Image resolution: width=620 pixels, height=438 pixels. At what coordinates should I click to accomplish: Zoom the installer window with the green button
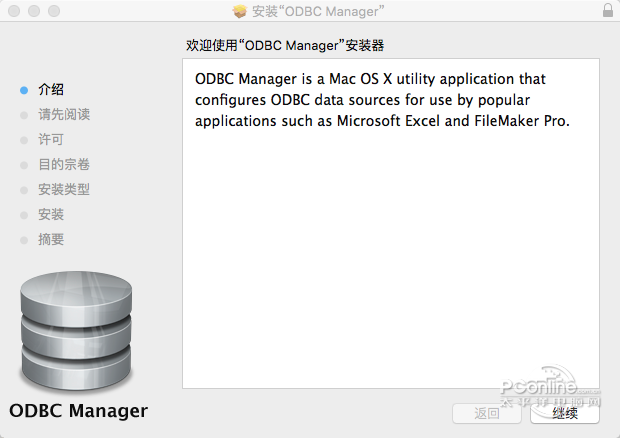point(52,10)
